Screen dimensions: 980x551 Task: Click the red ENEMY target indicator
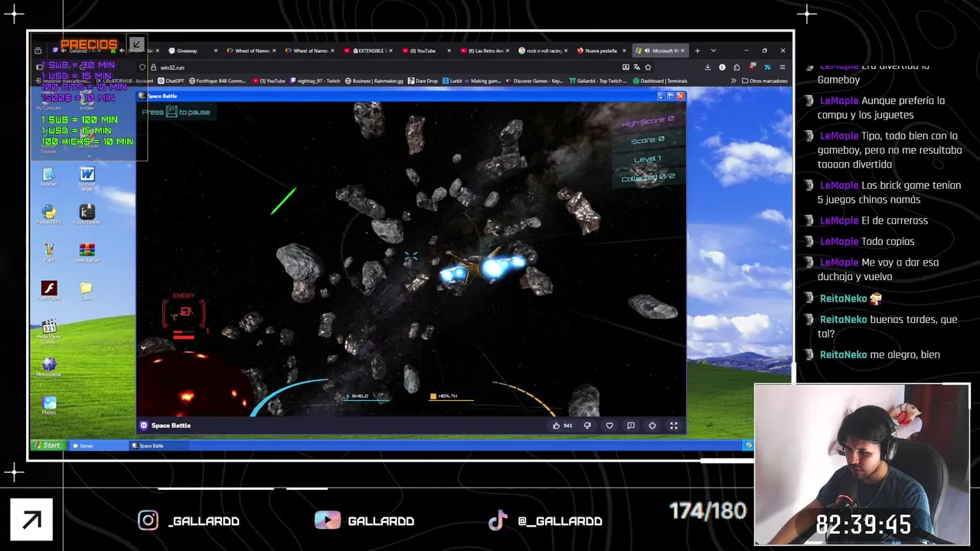(184, 313)
